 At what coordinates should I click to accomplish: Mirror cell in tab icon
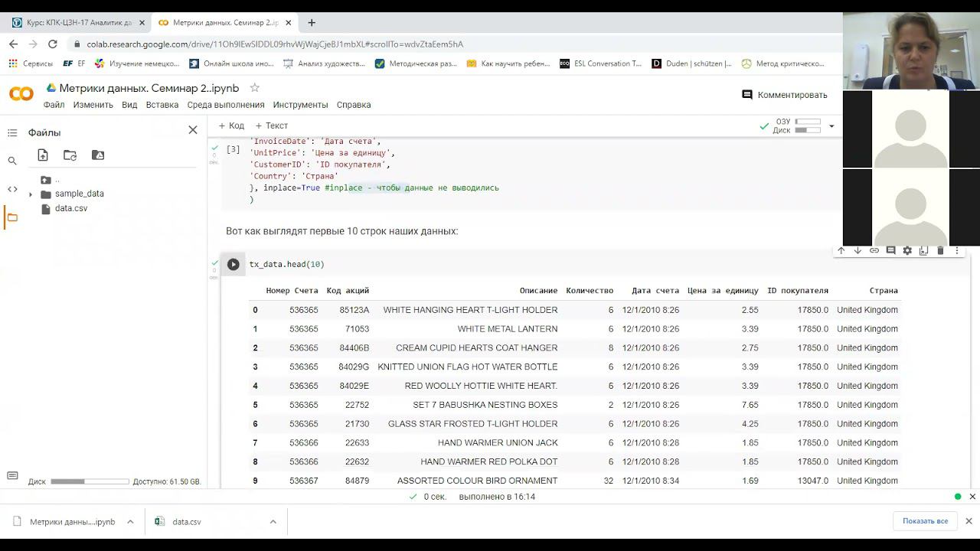click(924, 251)
